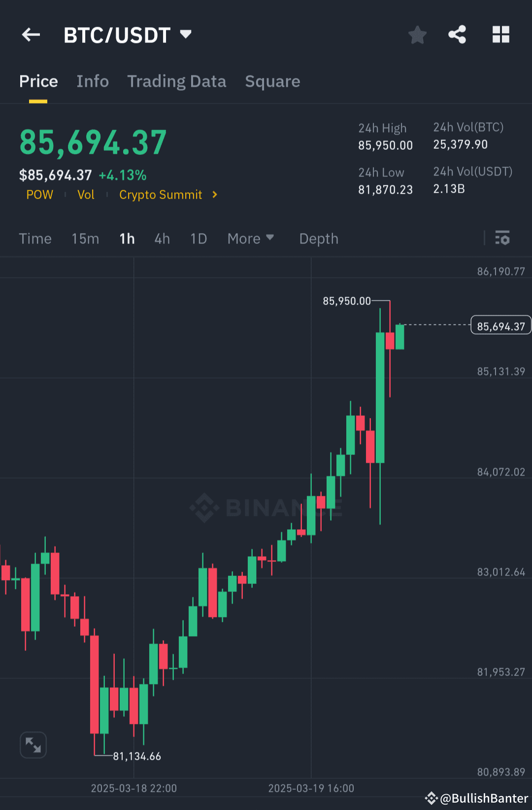532x810 pixels.
Task: Open the More timeframe dropdown
Action: [x=251, y=238]
